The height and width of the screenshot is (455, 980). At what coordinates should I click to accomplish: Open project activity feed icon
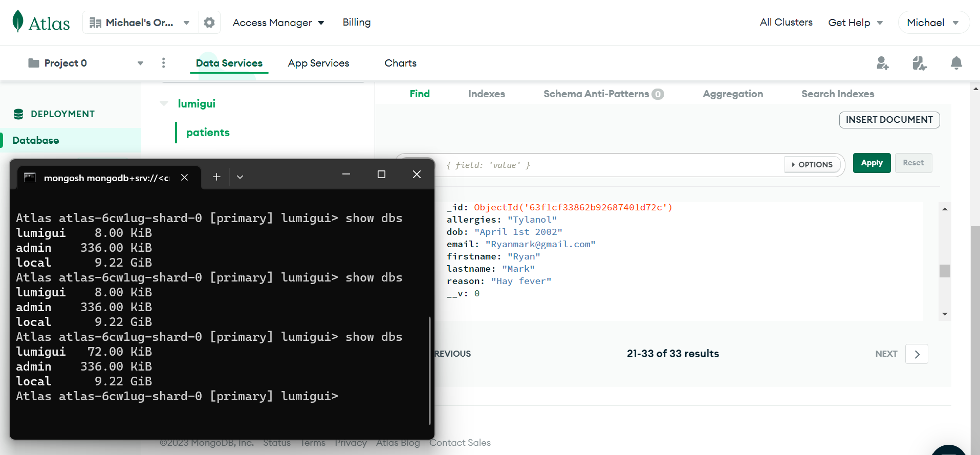click(x=920, y=63)
